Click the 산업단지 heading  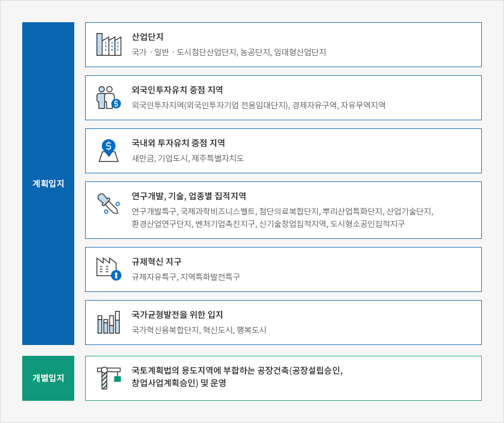point(147,37)
